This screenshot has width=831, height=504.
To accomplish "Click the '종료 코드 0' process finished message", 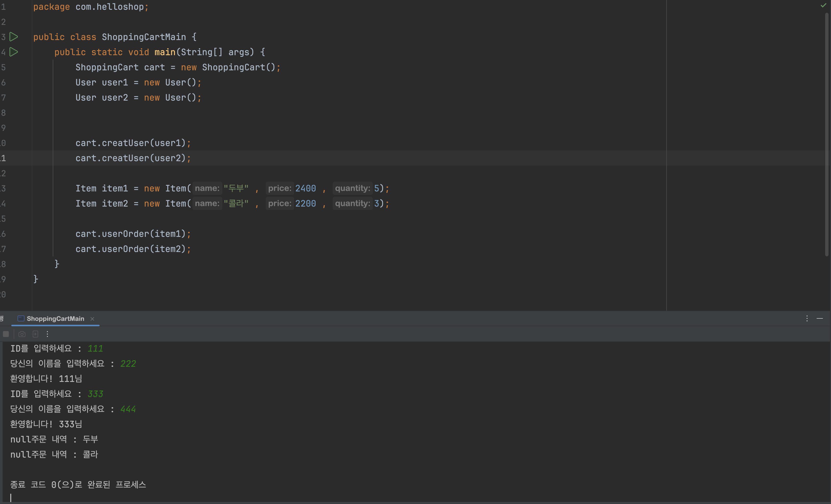I will (x=78, y=485).
